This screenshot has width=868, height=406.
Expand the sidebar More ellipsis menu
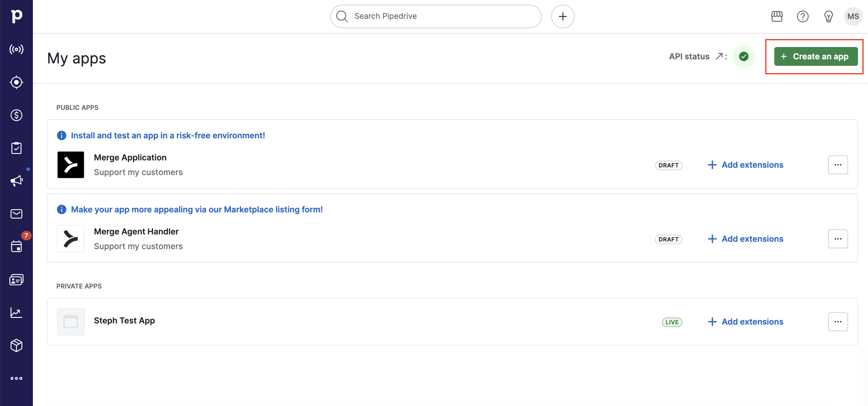point(16,378)
